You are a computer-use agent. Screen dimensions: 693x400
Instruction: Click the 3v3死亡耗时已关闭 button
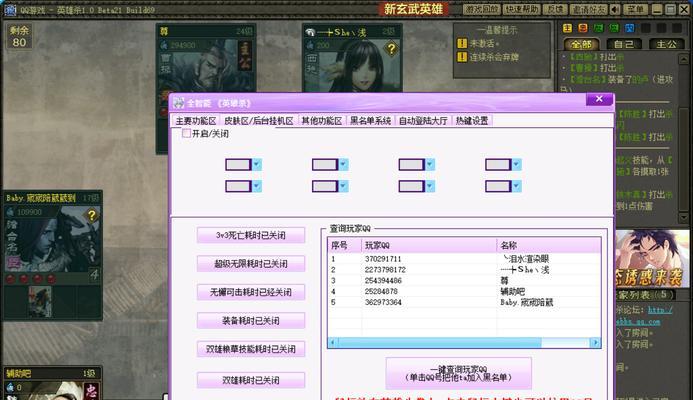coord(251,235)
